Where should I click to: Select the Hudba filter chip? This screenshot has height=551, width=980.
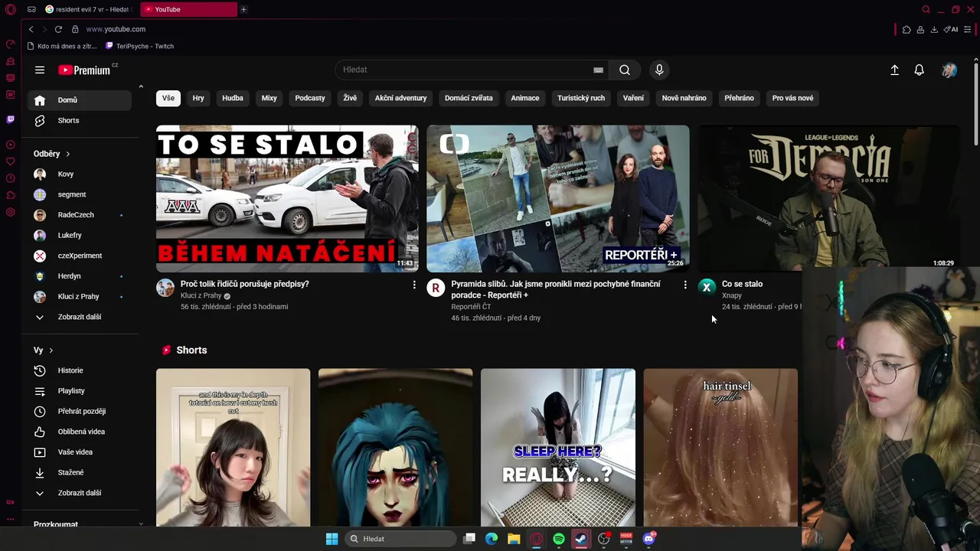pyautogui.click(x=233, y=98)
